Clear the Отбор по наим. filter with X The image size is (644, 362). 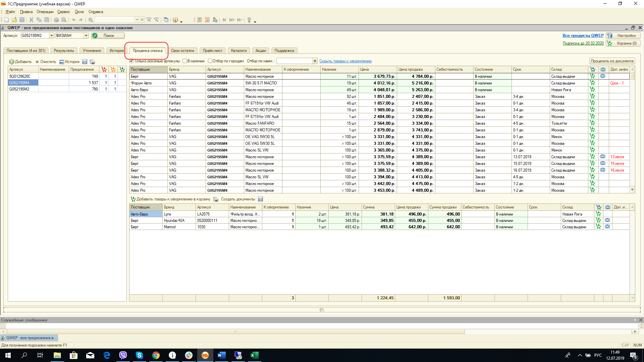(x=315, y=61)
